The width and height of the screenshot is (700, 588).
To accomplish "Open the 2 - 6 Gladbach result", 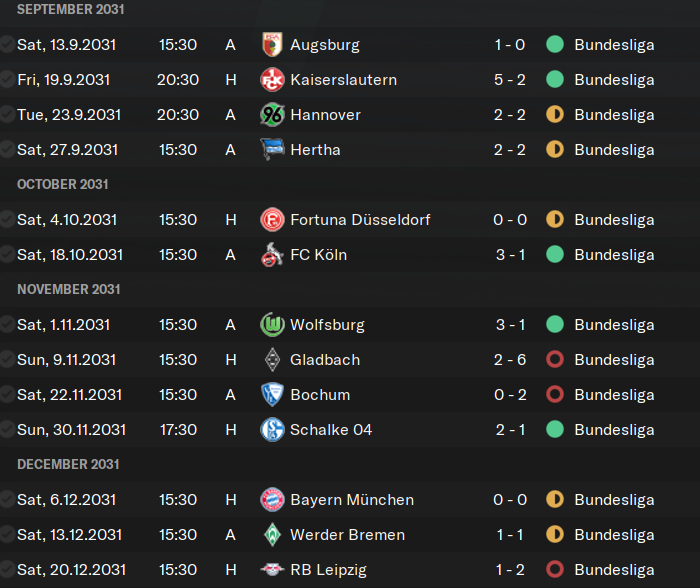I will [x=510, y=360].
